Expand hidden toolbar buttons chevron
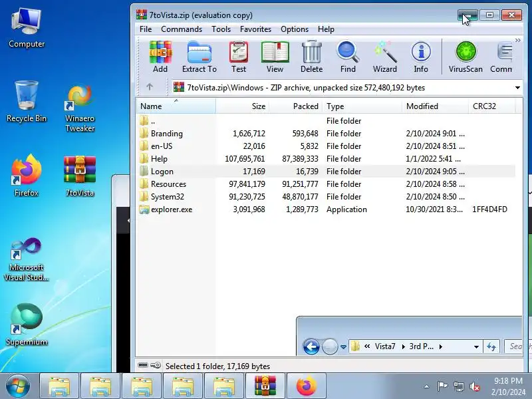Image resolution: width=532 pixels, height=399 pixels. (x=517, y=41)
